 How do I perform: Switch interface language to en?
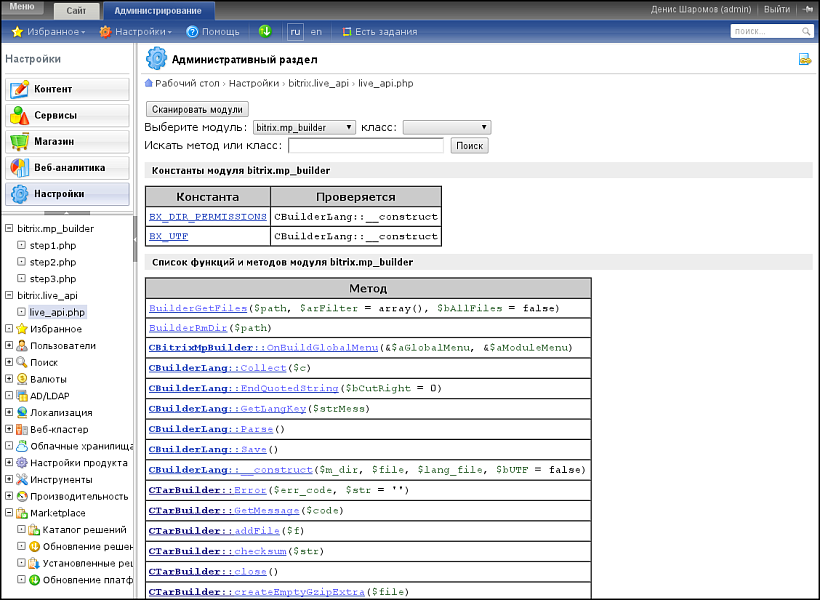point(316,32)
